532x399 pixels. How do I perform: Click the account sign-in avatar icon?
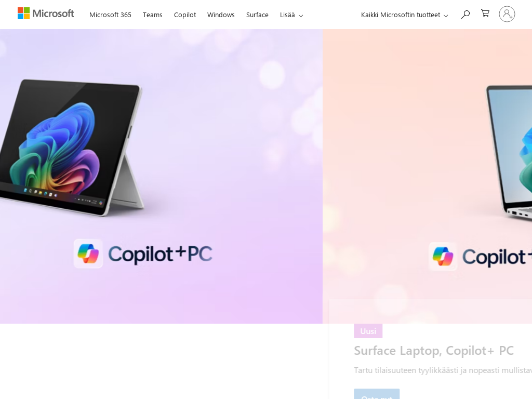click(x=507, y=14)
